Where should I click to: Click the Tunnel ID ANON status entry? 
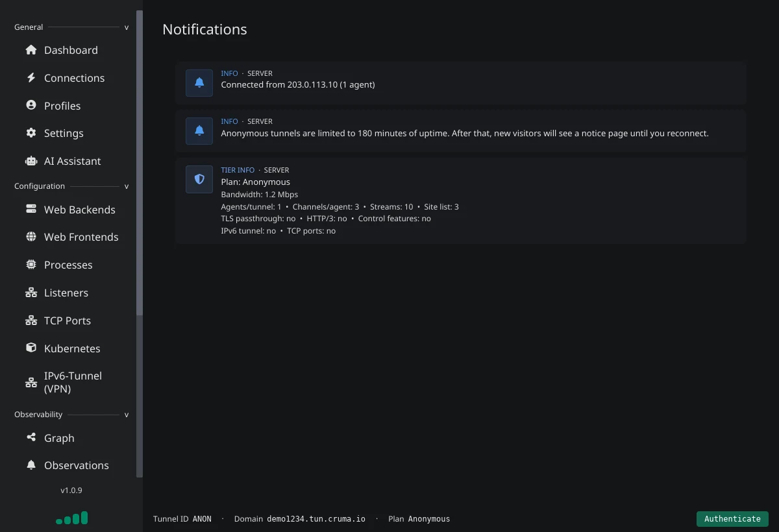182,519
